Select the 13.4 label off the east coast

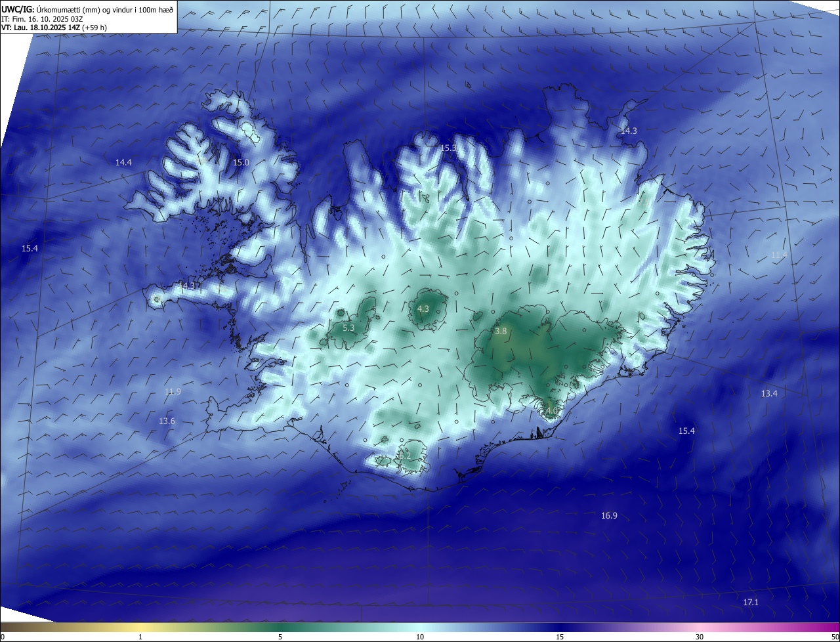pyautogui.click(x=769, y=394)
